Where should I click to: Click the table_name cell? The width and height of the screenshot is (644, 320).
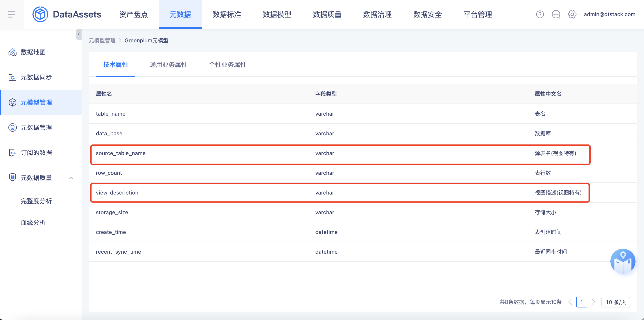point(110,114)
